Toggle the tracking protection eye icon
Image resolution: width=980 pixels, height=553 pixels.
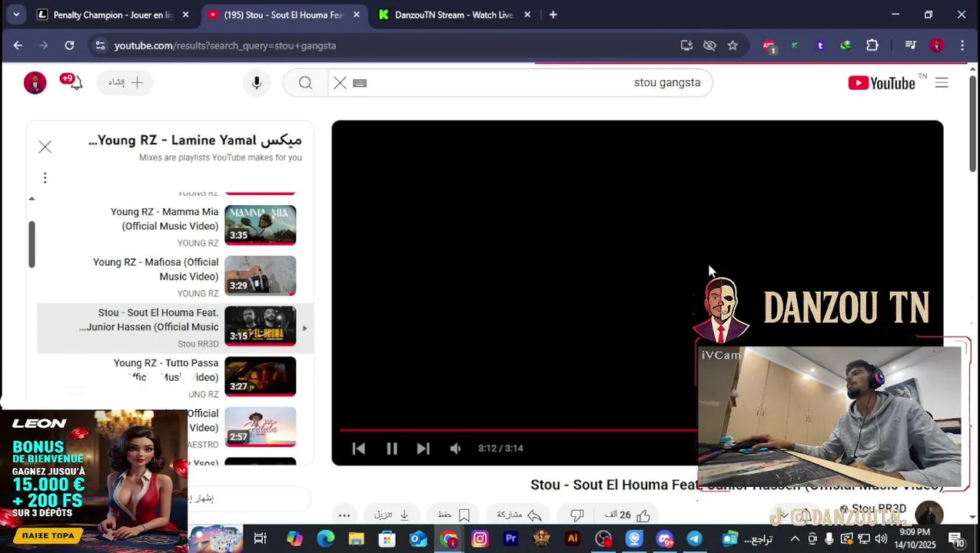(709, 45)
